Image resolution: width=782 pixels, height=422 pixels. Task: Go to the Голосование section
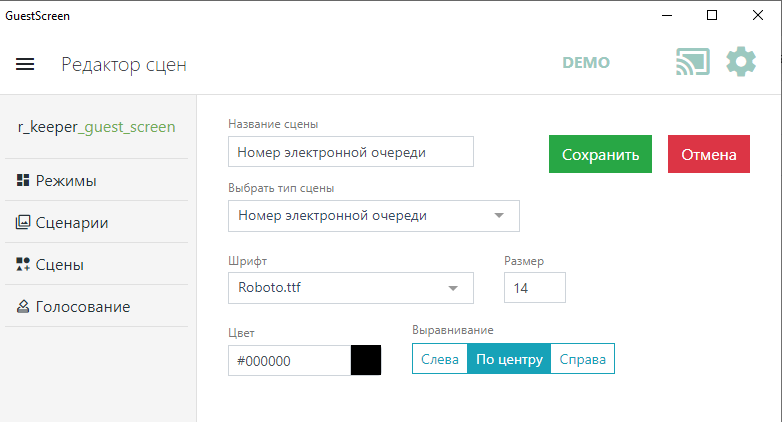[x=83, y=307]
